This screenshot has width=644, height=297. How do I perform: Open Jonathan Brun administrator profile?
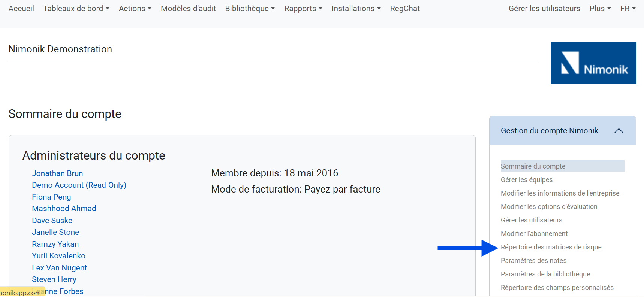pos(57,173)
